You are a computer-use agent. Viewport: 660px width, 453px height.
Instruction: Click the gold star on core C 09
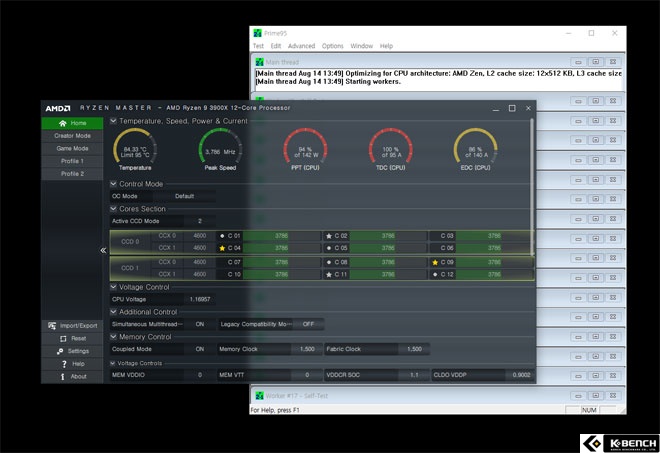435,262
